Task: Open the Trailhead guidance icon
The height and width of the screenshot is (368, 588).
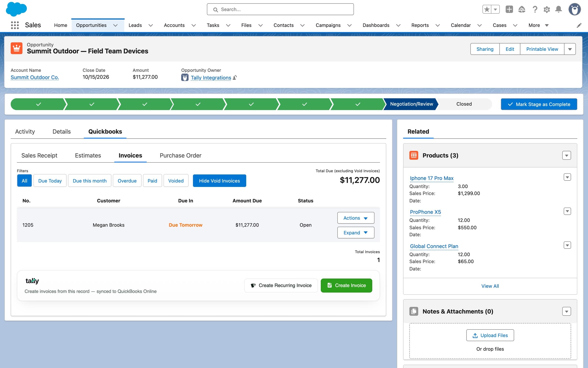Action: (522, 9)
